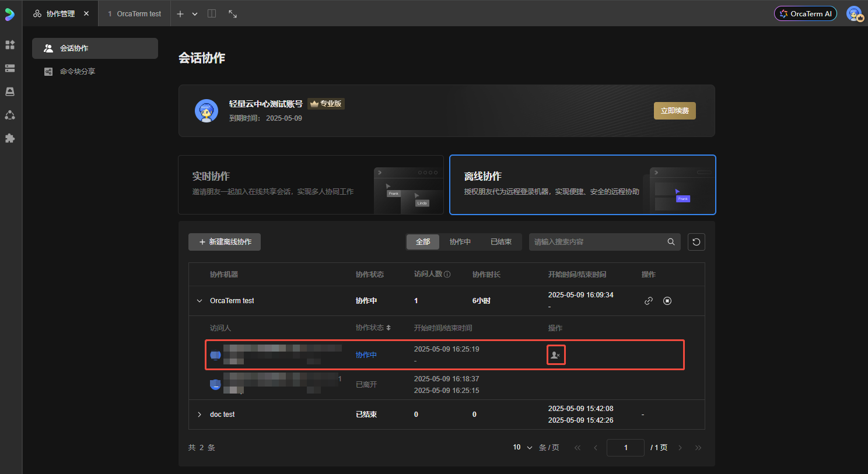Click the search magnifier icon
868x474 pixels.
coord(671,242)
